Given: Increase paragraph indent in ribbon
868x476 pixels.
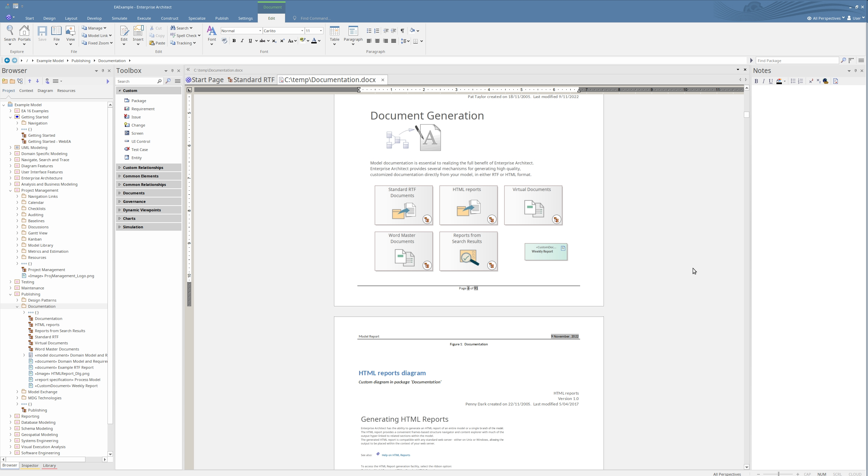Looking at the screenshot, I should click(394, 31).
